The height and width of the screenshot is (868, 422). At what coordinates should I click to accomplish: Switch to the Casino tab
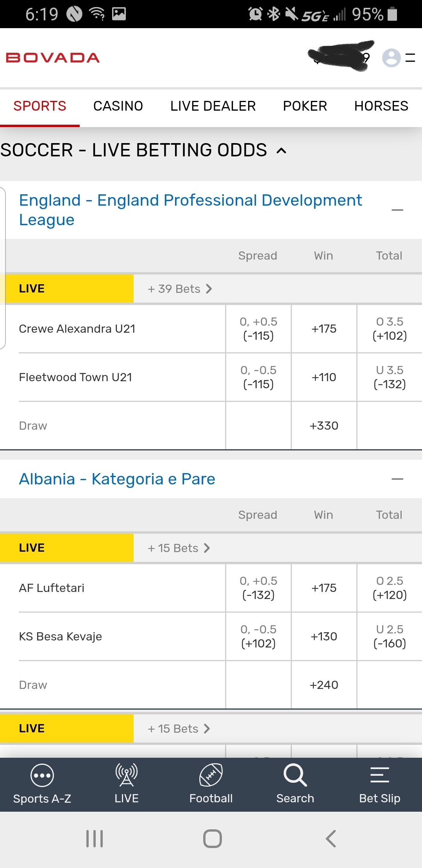click(118, 106)
